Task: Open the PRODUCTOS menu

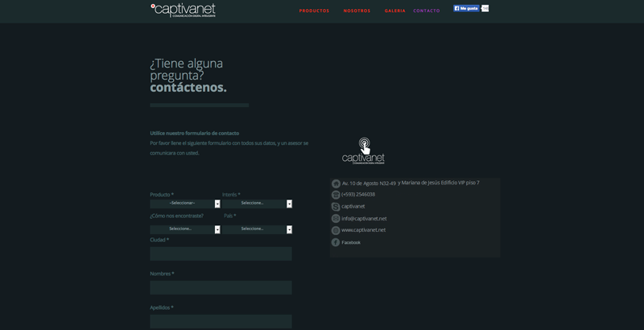Action: tap(314, 11)
